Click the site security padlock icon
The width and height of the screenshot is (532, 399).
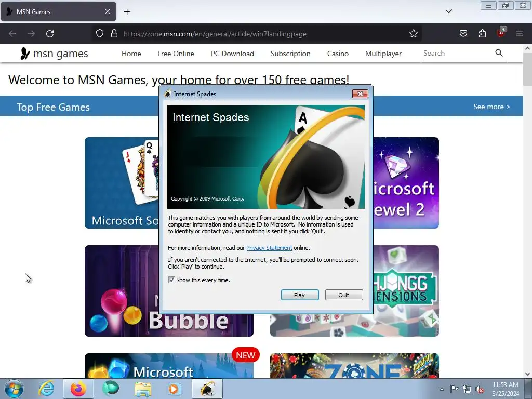[114, 34]
